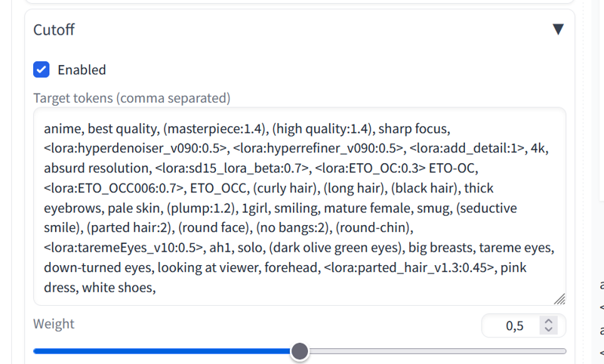Click '(dark olive green eyes)' in tokens field
Image resolution: width=604 pixels, height=364 pixels.
(x=337, y=248)
